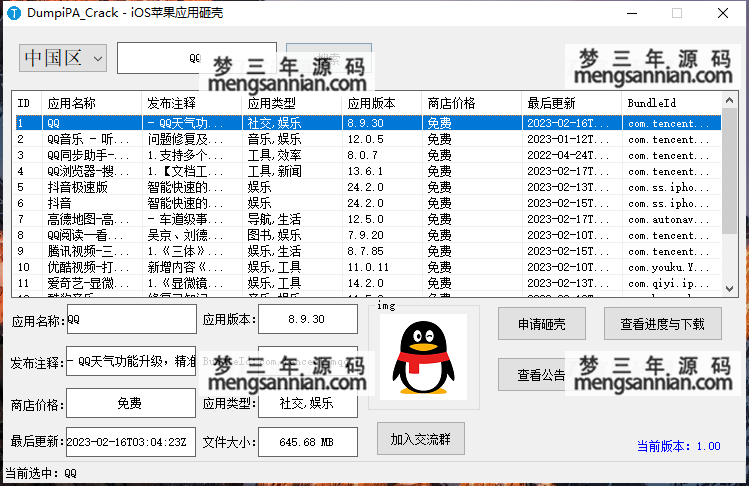Image resolution: width=749 pixels, height=486 pixels.
Task: Click the 申请砸壳 button
Action: (542, 324)
